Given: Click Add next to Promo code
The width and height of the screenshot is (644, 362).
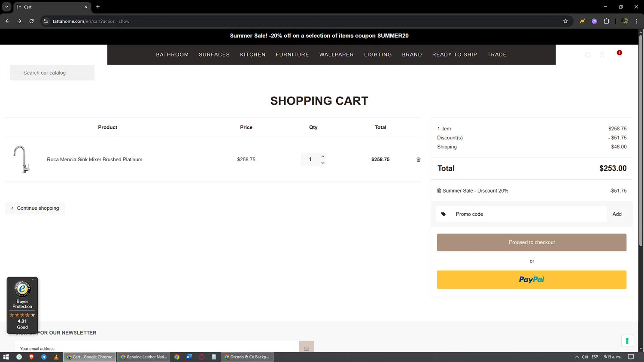Looking at the screenshot, I should (617, 214).
